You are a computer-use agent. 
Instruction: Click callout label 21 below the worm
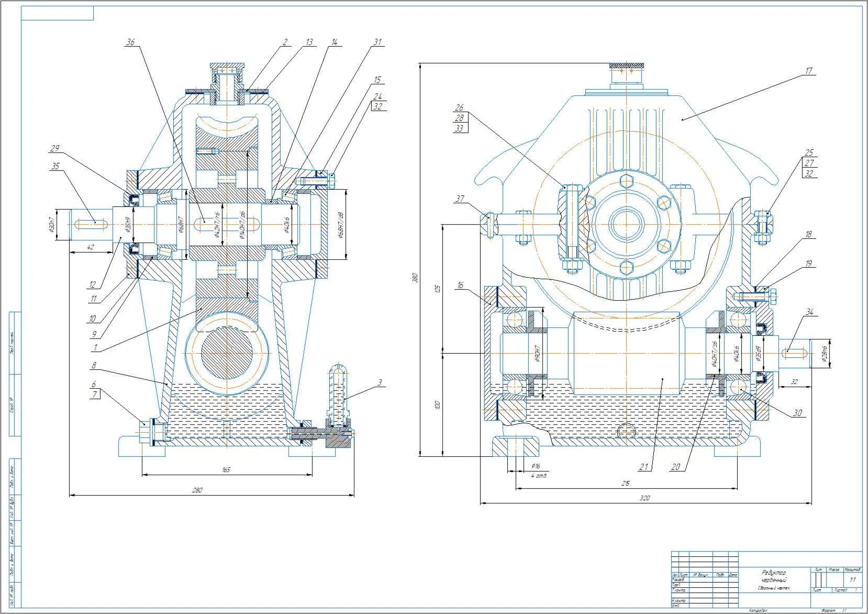[643, 467]
